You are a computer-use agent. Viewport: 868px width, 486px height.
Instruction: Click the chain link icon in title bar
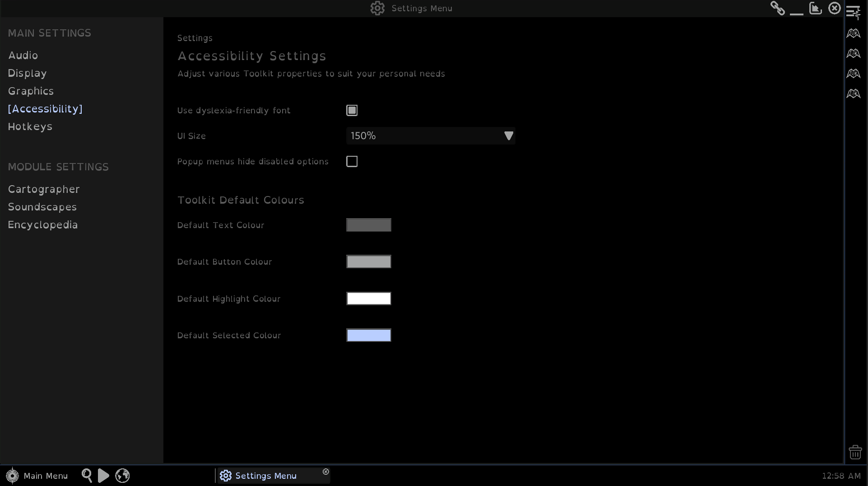777,8
